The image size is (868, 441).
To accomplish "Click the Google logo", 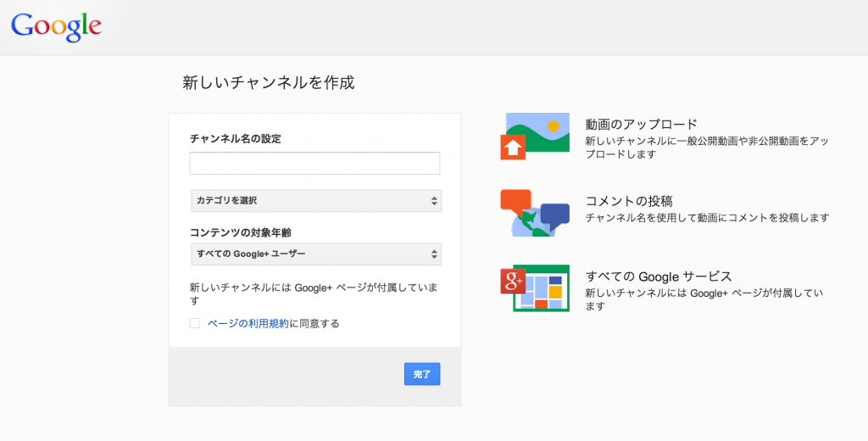I will [x=56, y=27].
